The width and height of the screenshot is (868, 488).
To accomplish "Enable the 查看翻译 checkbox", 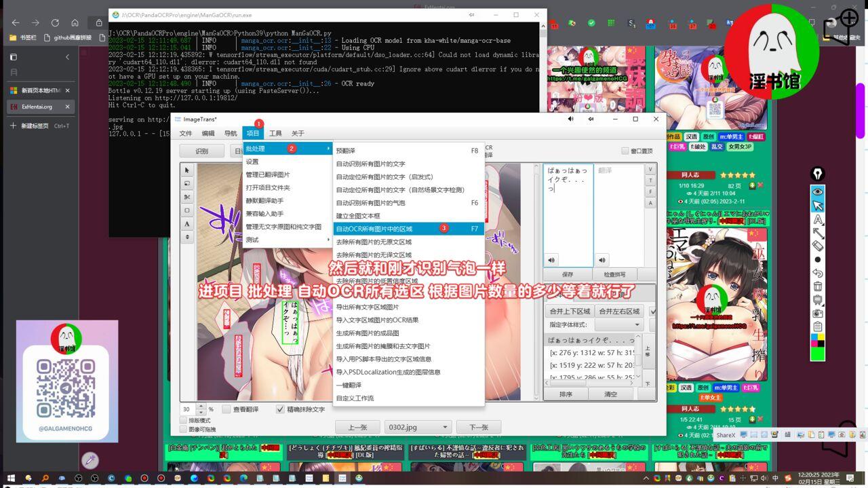I will click(x=227, y=409).
